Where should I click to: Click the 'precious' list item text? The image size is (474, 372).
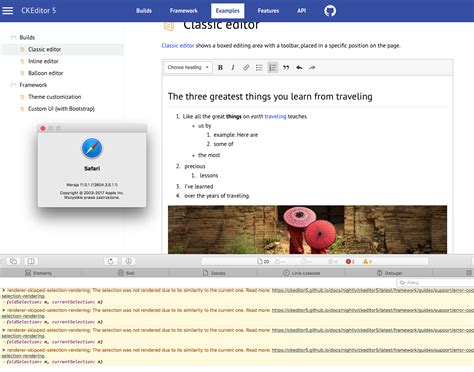(x=195, y=166)
